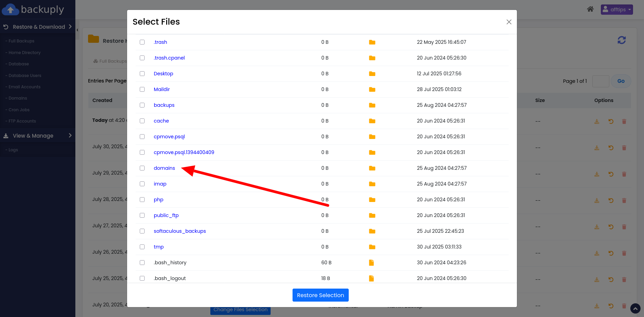The image size is (644, 317).
Task: Expand the Restore & Download sidebar section
Action: pyautogui.click(x=38, y=27)
